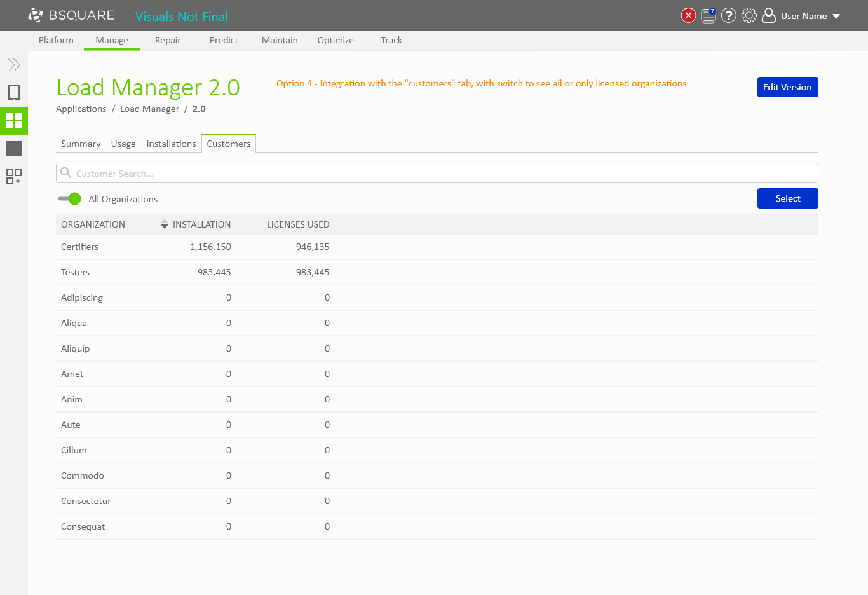Select the Certifiers organization row
The width and height of the screenshot is (868, 595).
80,247
